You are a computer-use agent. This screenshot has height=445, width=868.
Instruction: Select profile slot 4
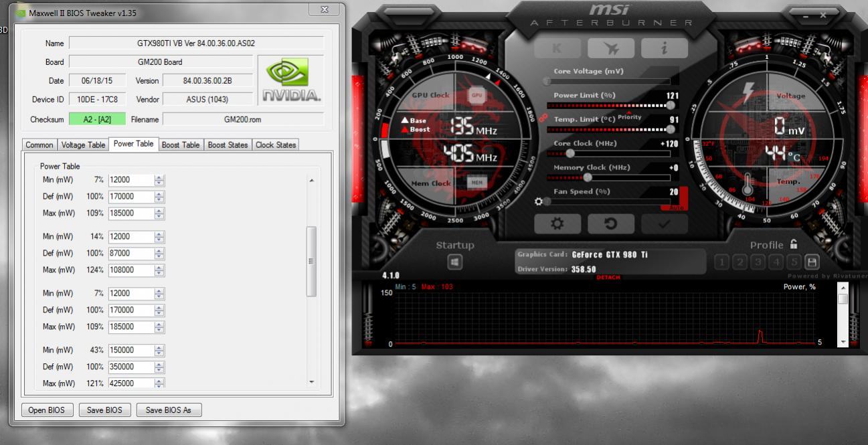click(776, 262)
